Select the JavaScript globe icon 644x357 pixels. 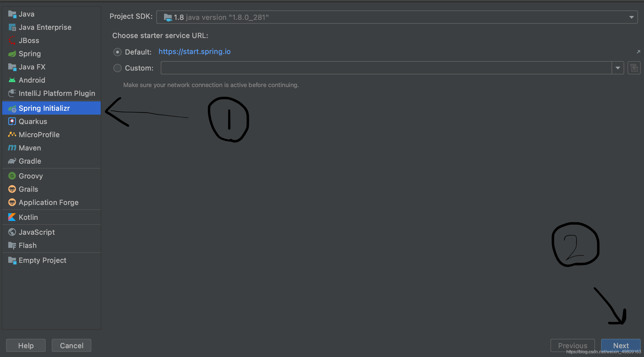12,232
